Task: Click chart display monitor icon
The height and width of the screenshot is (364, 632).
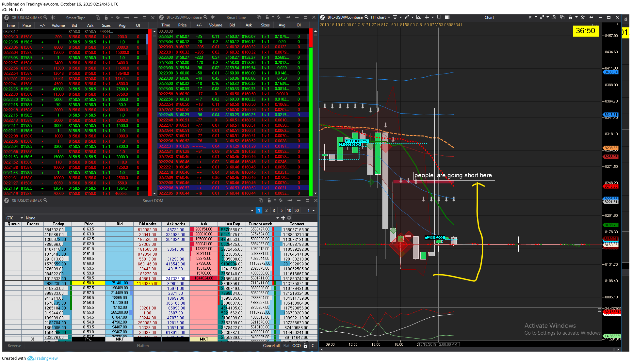Action: point(395,17)
